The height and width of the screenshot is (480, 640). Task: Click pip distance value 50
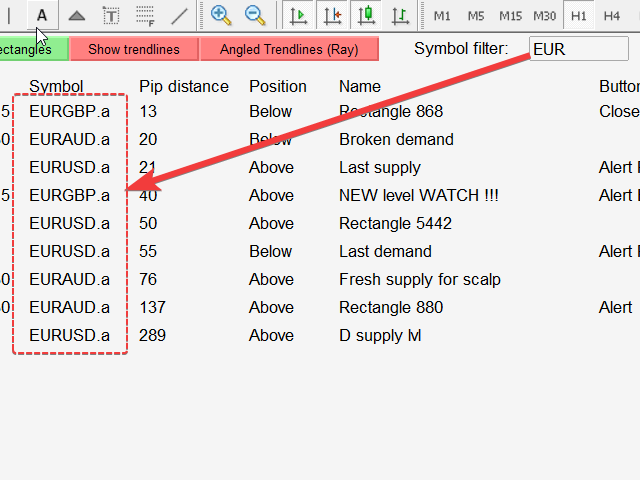(148, 223)
